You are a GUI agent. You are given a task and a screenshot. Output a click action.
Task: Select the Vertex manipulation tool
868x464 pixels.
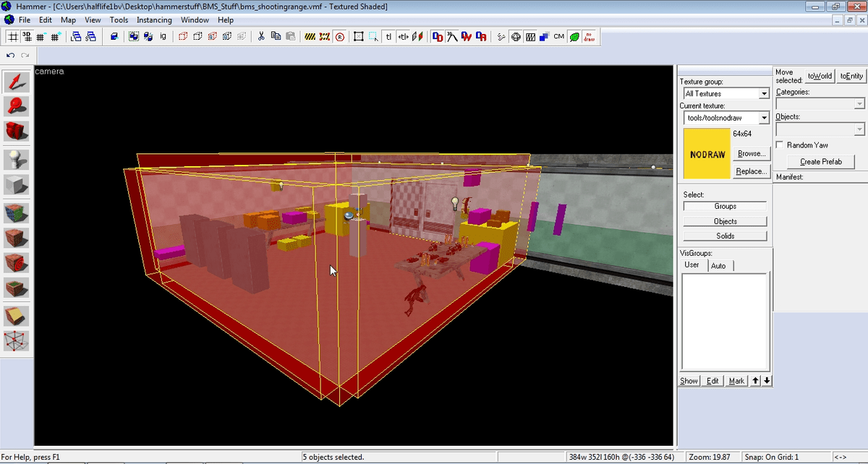coord(17,340)
